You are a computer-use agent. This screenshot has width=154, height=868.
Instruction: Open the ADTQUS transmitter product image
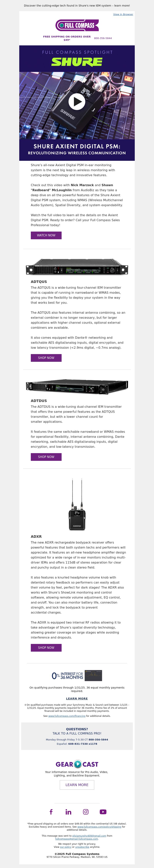(x=77, y=267)
